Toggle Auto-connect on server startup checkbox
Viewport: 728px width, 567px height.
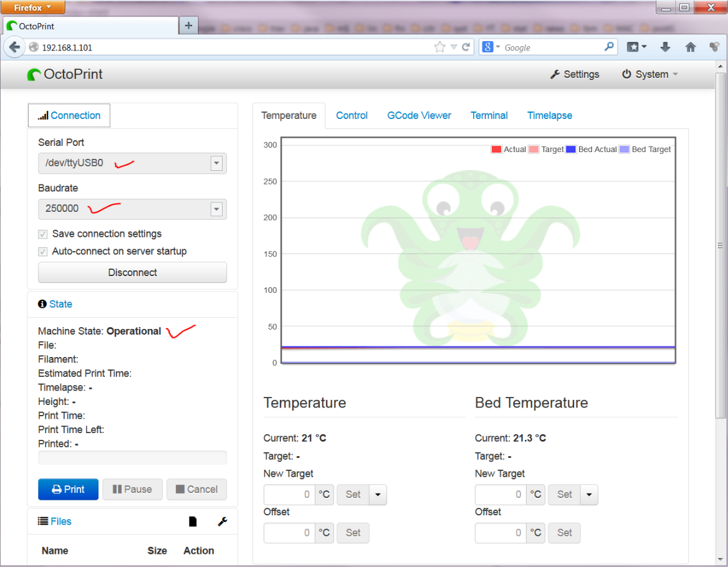[43, 252]
